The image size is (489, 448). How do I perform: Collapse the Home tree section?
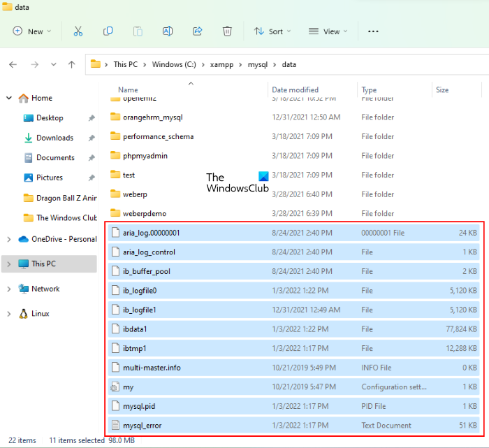pos(9,98)
